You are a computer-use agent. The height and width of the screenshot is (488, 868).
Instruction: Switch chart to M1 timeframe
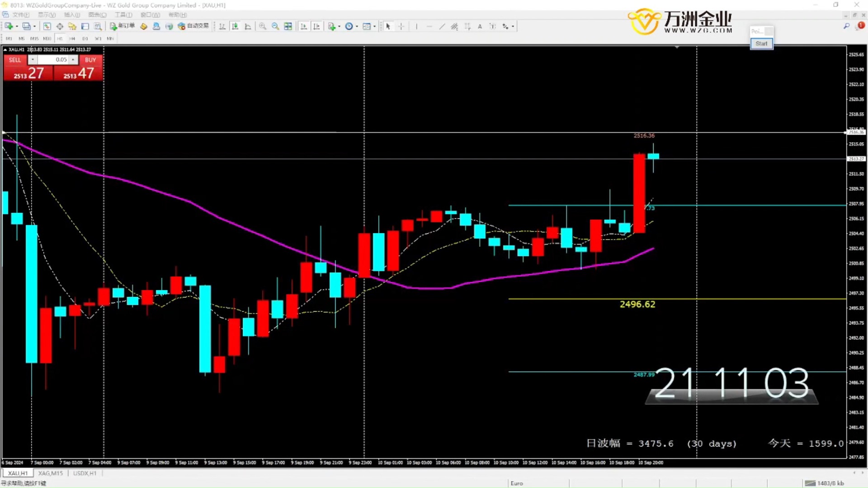(x=9, y=38)
